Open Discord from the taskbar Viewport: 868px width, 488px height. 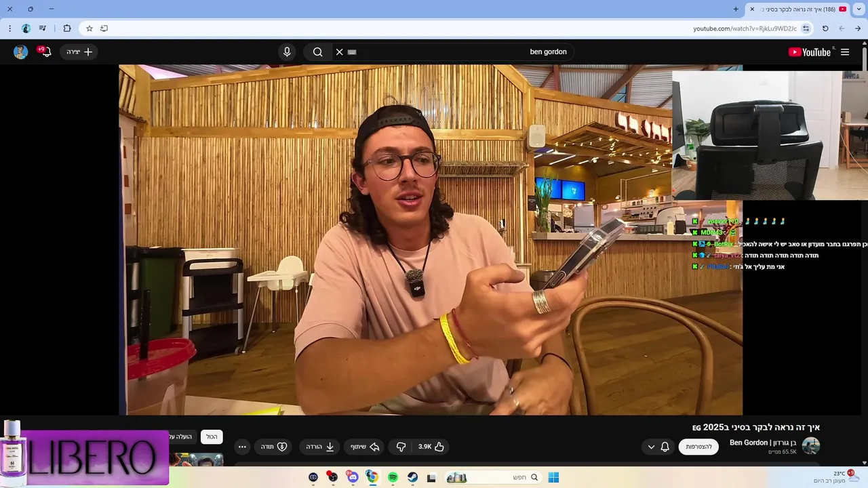pos(353,477)
